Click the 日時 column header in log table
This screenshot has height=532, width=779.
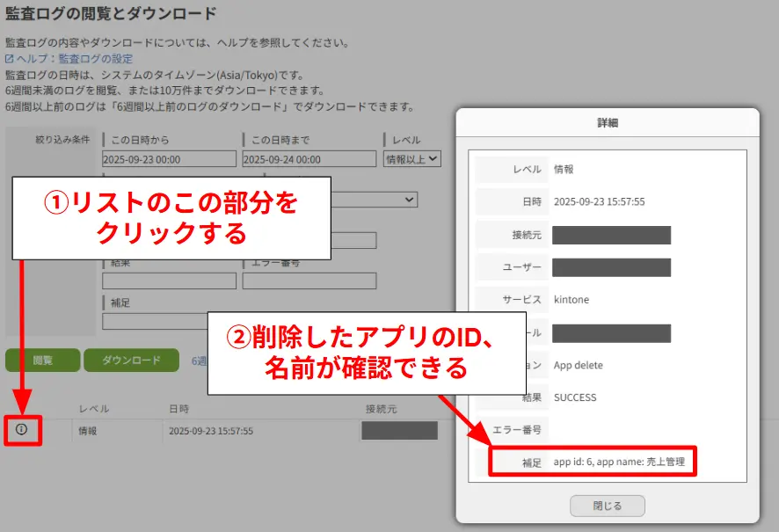click(x=178, y=409)
